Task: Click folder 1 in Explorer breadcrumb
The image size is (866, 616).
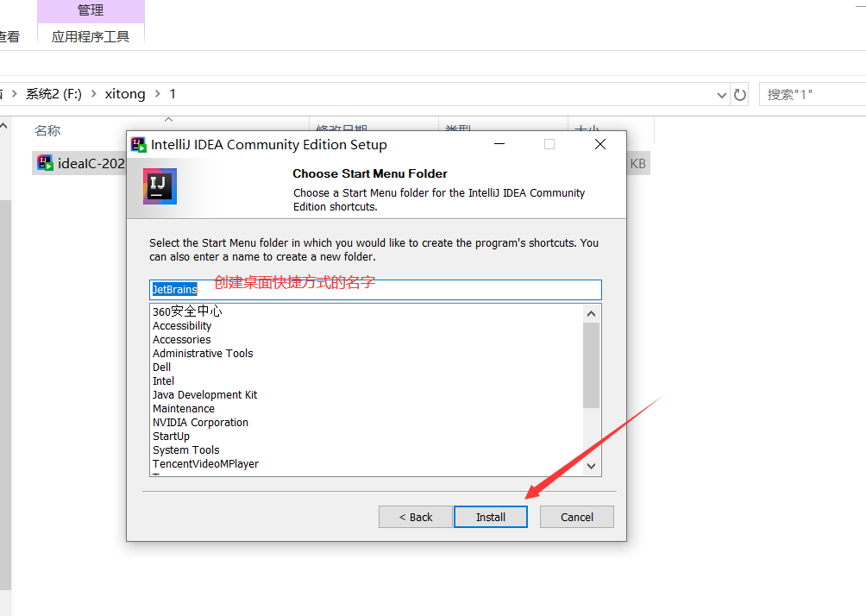Action: coord(173,94)
